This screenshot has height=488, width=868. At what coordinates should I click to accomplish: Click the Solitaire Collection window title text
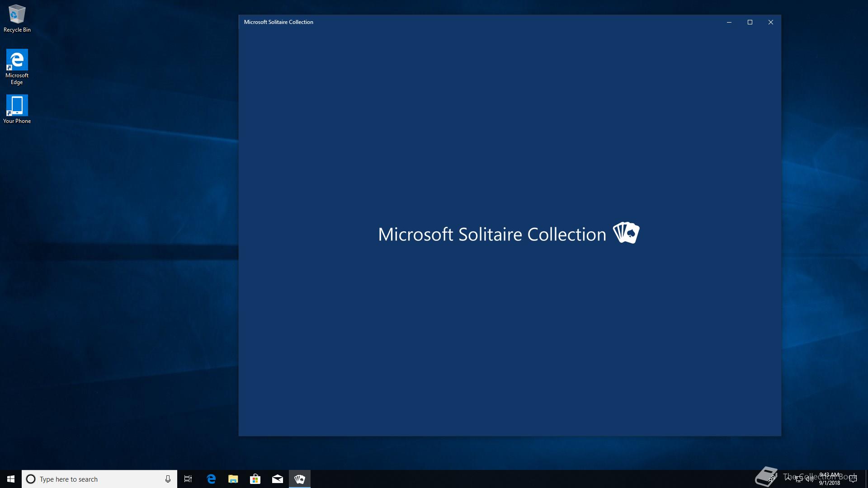pos(278,22)
